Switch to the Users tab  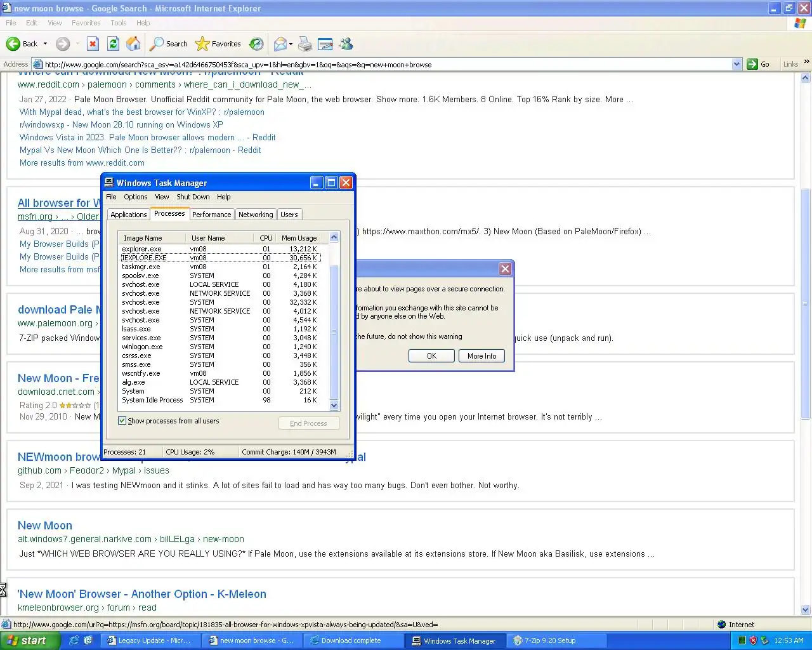(x=289, y=215)
